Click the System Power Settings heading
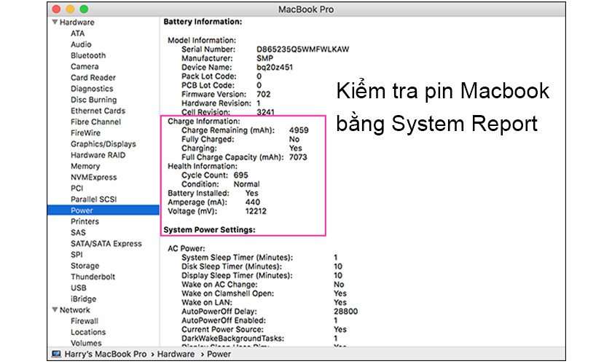Image resolution: width=612 pixels, height=364 pixels. 209,229
